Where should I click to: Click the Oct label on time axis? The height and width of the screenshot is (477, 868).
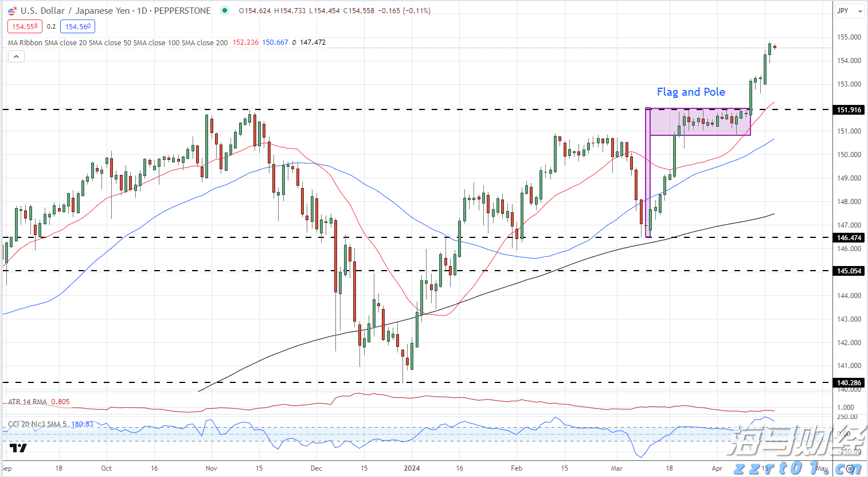107,468
